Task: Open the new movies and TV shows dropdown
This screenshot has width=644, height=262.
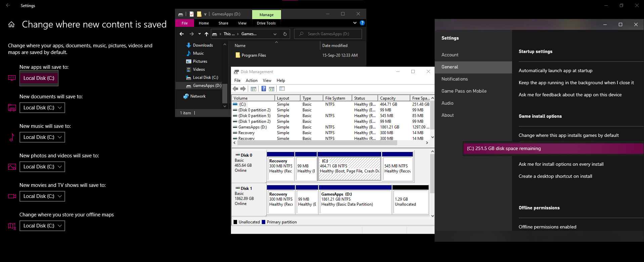Action: click(x=42, y=196)
